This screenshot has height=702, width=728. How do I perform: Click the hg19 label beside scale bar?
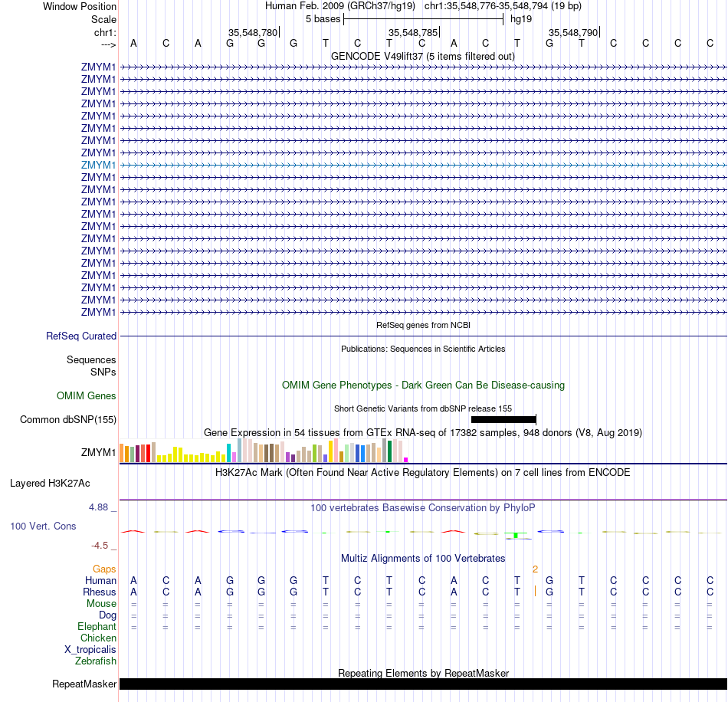click(x=521, y=19)
